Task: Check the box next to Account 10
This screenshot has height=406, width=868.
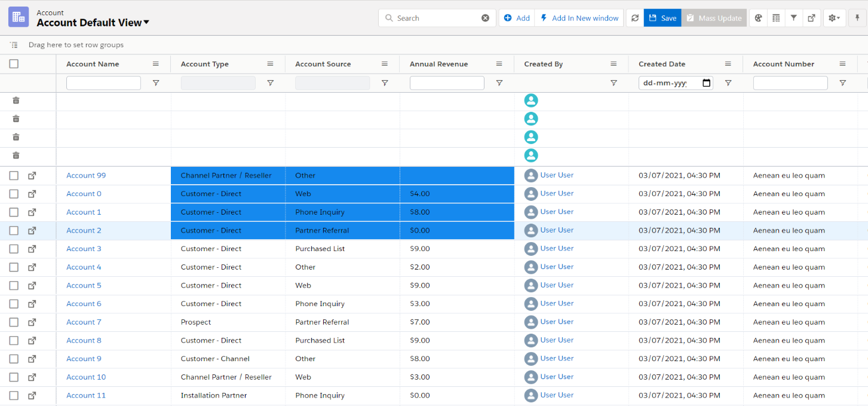Action: [14, 377]
